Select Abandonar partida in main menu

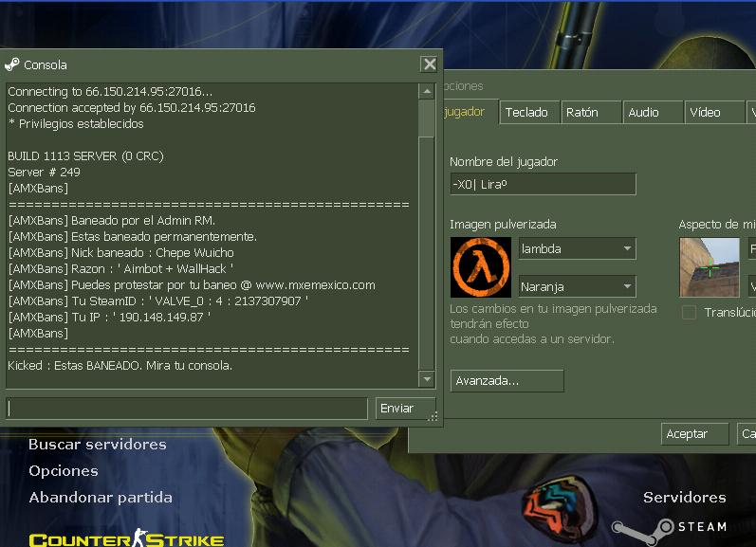(101, 498)
